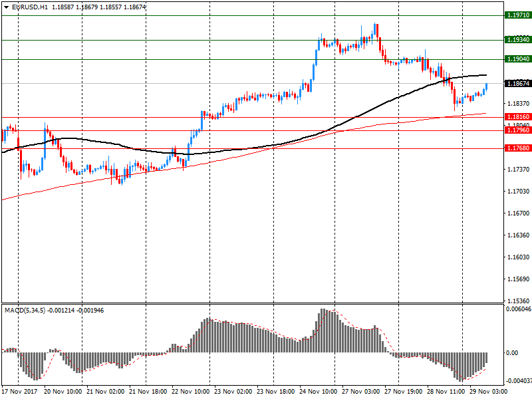Image resolution: width=532 pixels, height=399 pixels.
Task: Click the MACD zero level 0.00 label
Action: 512,353
